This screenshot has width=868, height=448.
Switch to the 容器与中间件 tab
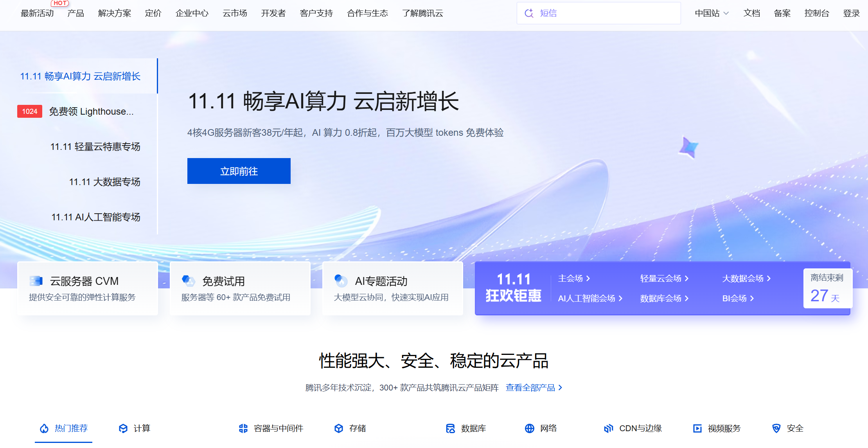271,428
